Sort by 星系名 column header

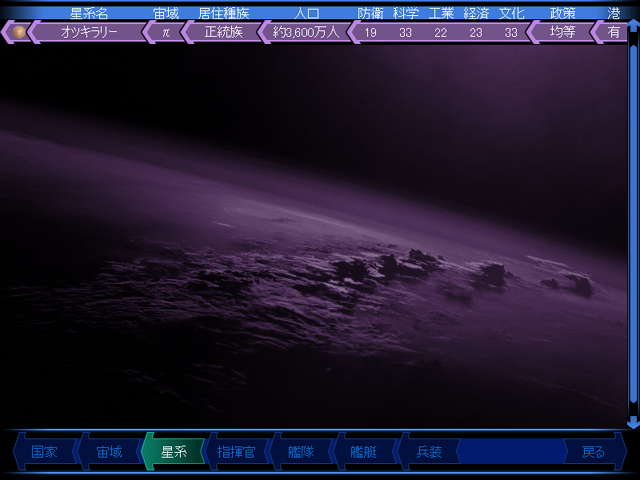click(x=89, y=13)
